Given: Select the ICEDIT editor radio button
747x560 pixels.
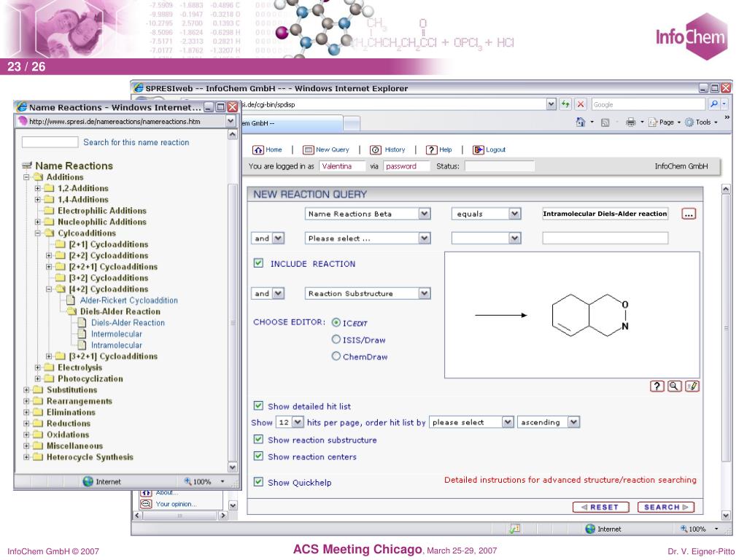Looking at the screenshot, I should [336, 322].
